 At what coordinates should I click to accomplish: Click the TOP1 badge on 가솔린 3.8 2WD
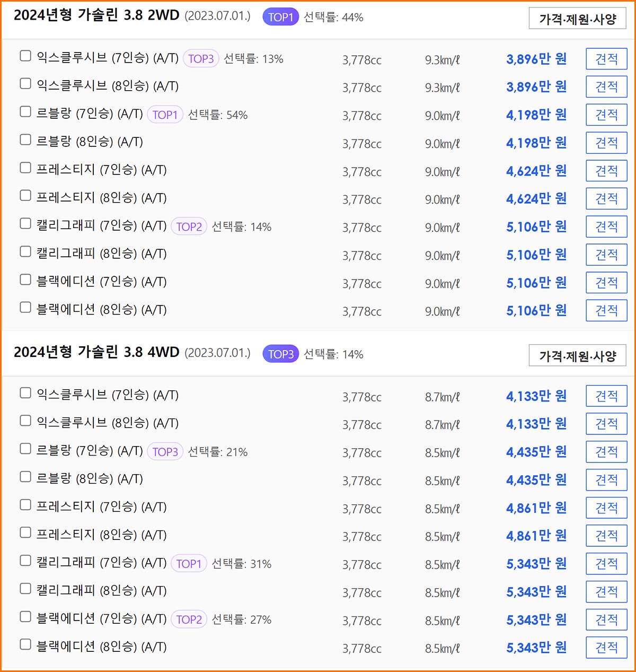pyautogui.click(x=280, y=17)
